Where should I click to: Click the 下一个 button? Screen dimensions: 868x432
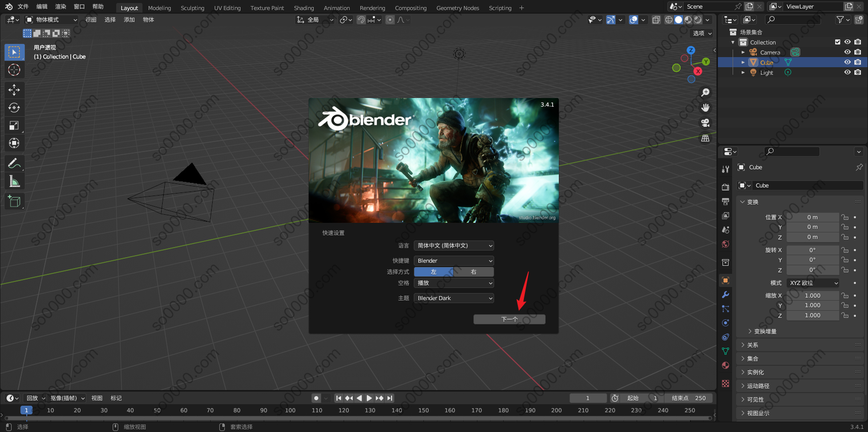coord(509,319)
